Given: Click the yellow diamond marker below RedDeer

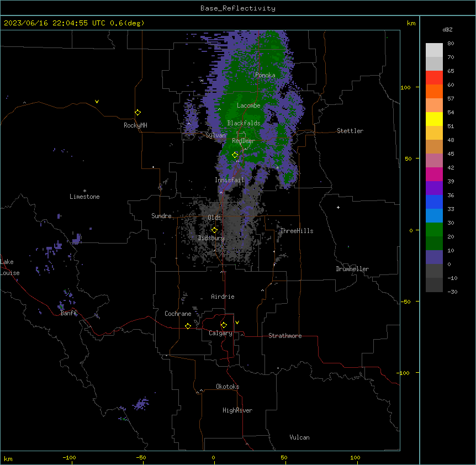Looking at the screenshot, I should [x=235, y=155].
